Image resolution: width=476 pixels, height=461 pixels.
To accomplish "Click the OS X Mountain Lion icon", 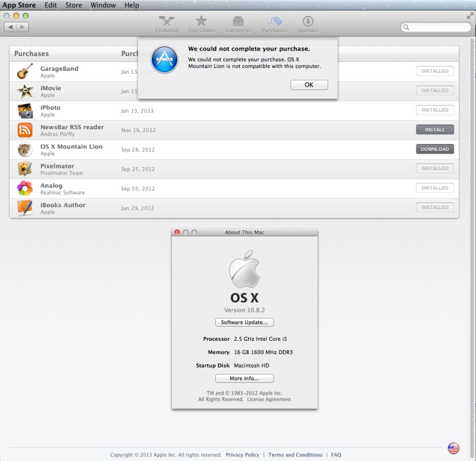I will 25,150.
